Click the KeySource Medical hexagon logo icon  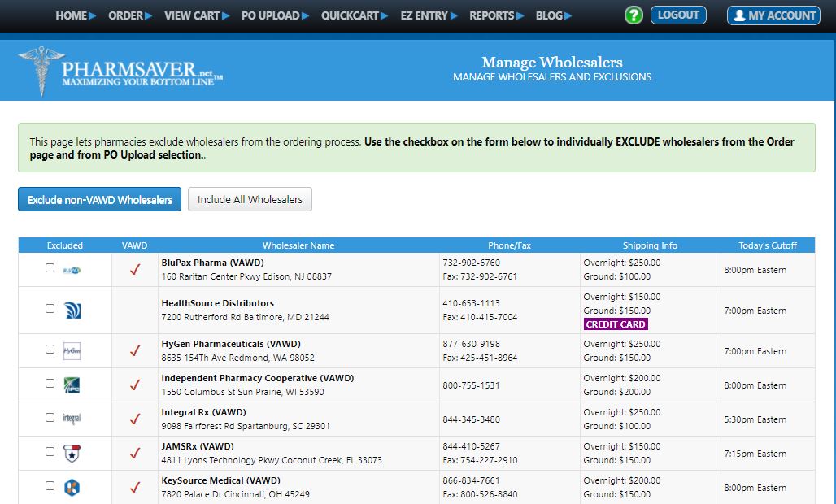pos(72,488)
